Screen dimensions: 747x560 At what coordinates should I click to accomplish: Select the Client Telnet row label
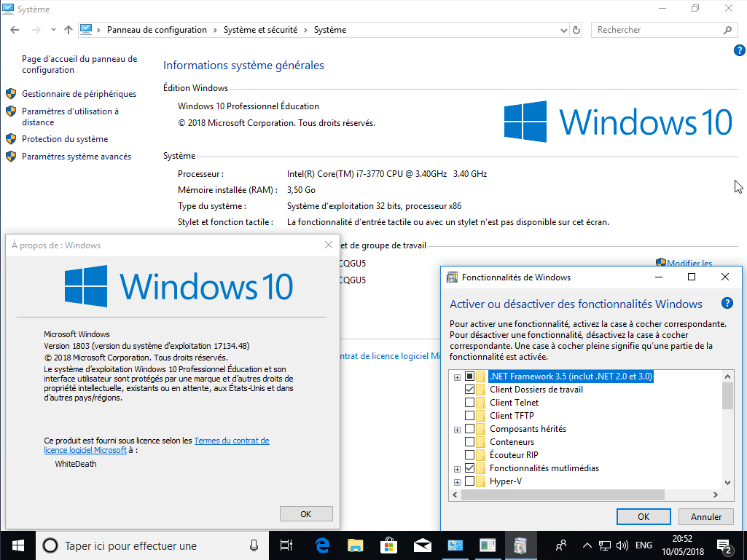coord(514,403)
